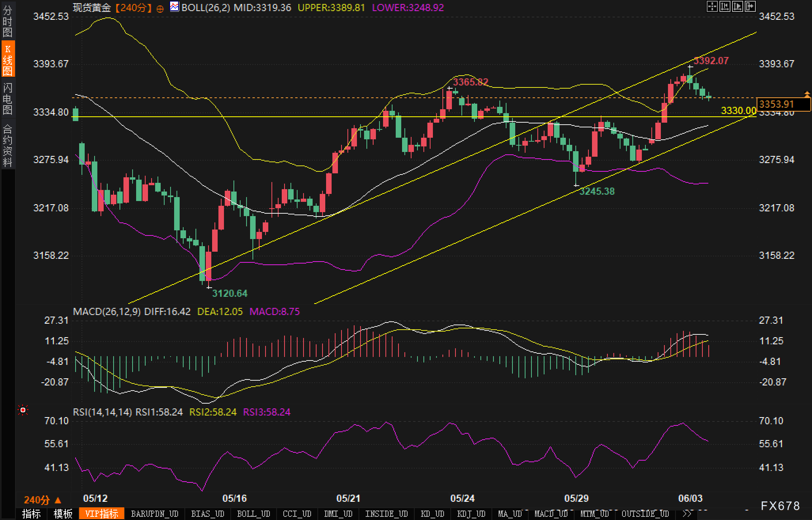Click the current price tag 3353.91

(777, 104)
